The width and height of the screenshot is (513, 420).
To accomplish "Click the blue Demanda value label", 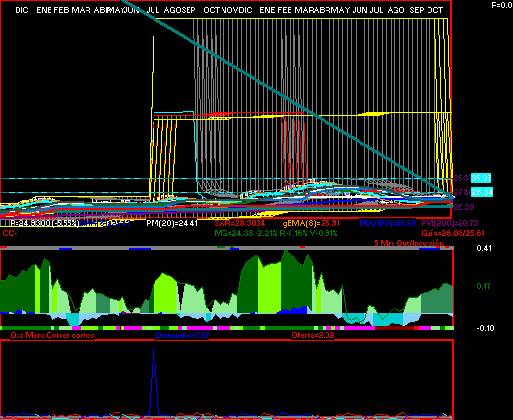I will pos(182,335).
